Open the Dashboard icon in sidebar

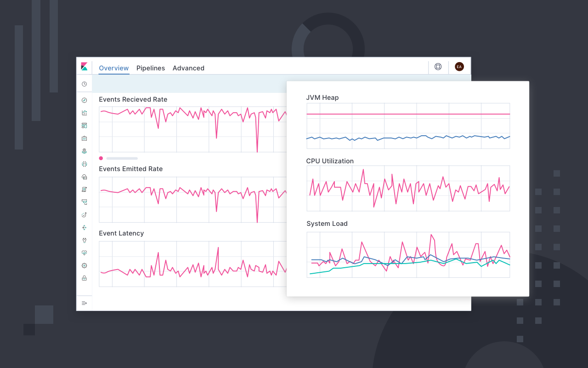84,126
